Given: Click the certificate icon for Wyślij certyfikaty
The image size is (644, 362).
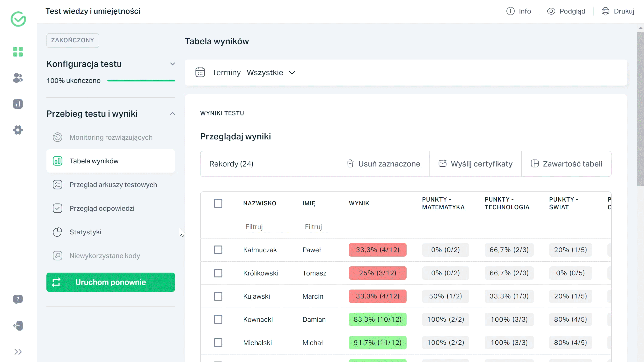Looking at the screenshot, I should point(443,163).
